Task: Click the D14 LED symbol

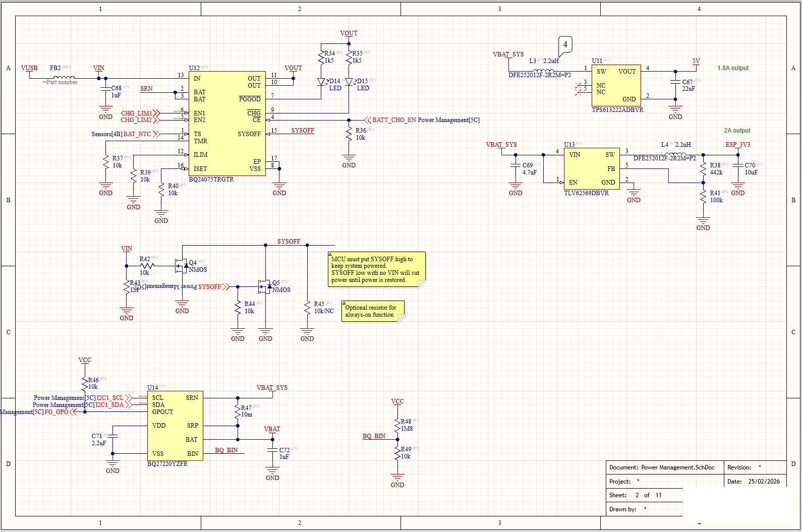Action: tap(321, 82)
